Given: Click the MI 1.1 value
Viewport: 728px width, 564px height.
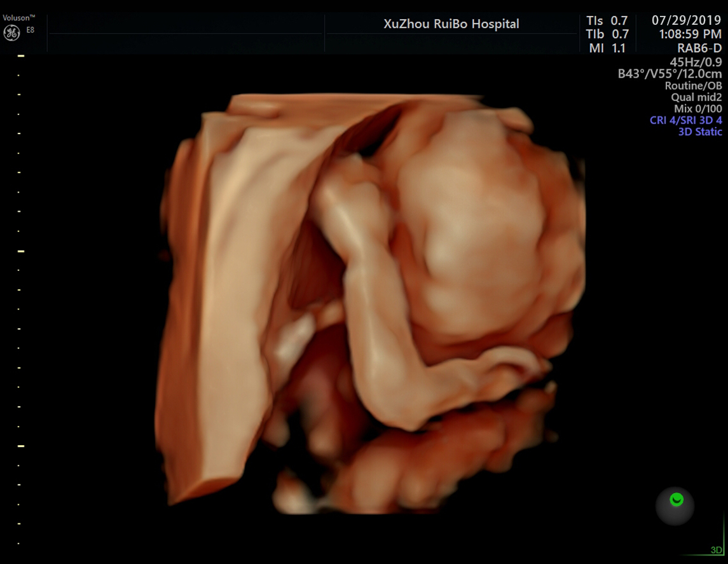Looking at the screenshot, I should 607,48.
